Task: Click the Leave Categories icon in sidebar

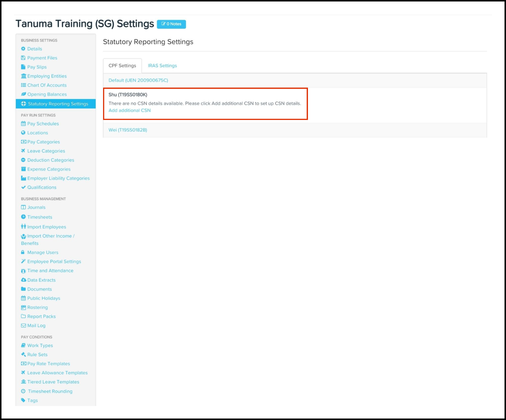Action: tap(22, 151)
